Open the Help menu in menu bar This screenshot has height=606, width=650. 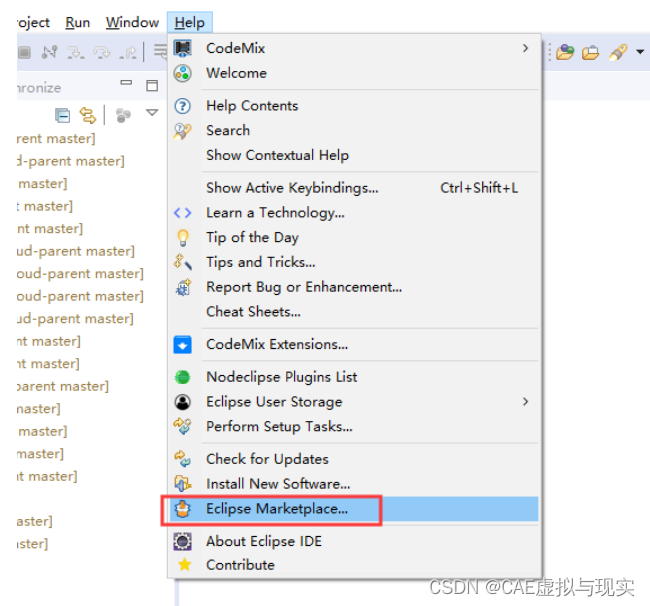point(189,22)
